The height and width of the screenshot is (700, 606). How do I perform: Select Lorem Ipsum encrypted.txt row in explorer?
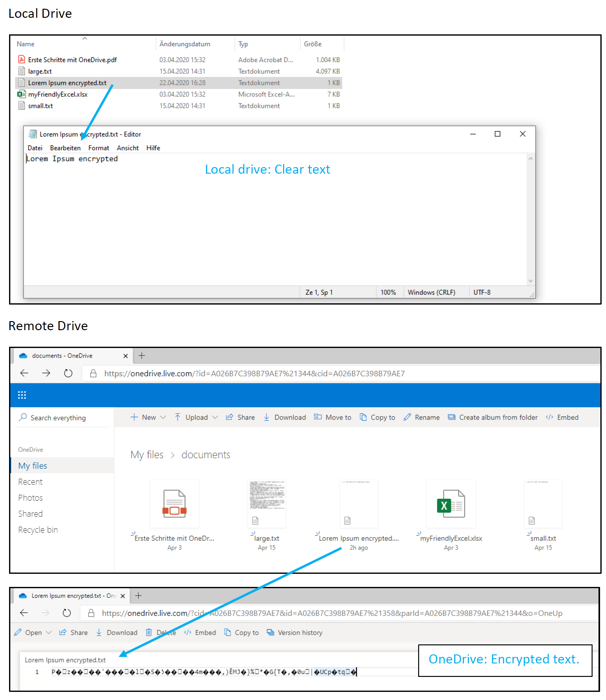[x=178, y=82]
